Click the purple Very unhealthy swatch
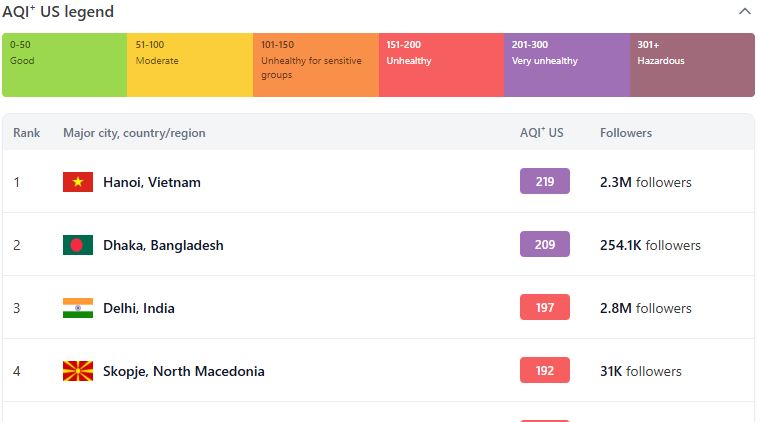 tap(567, 65)
